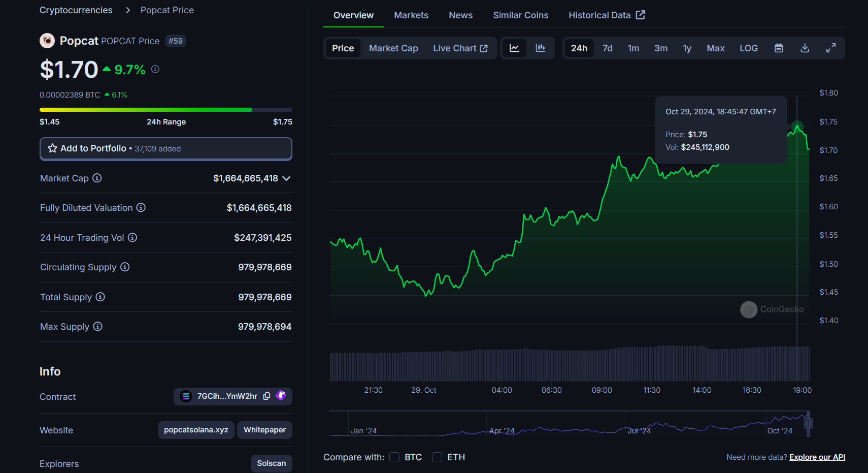Switch to line chart view icon

tap(514, 48)
